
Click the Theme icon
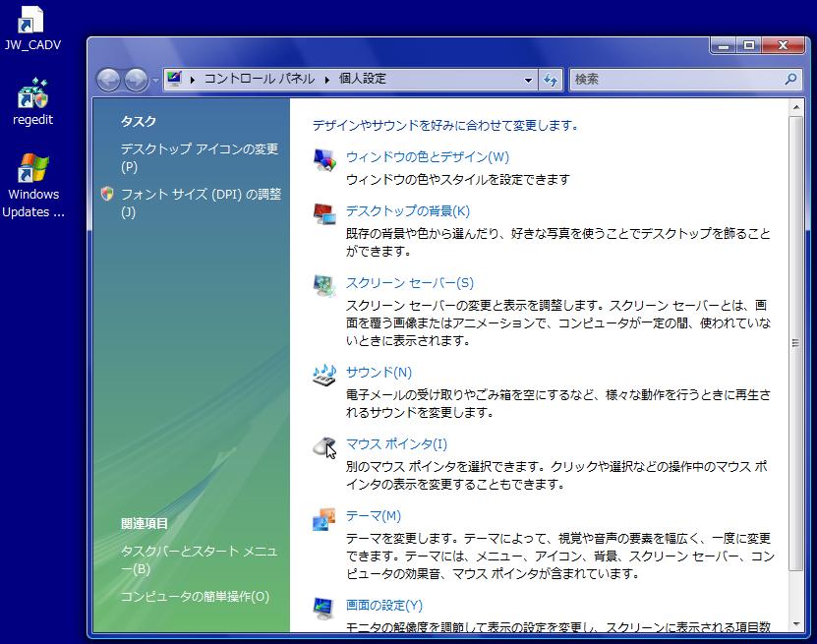324,518
